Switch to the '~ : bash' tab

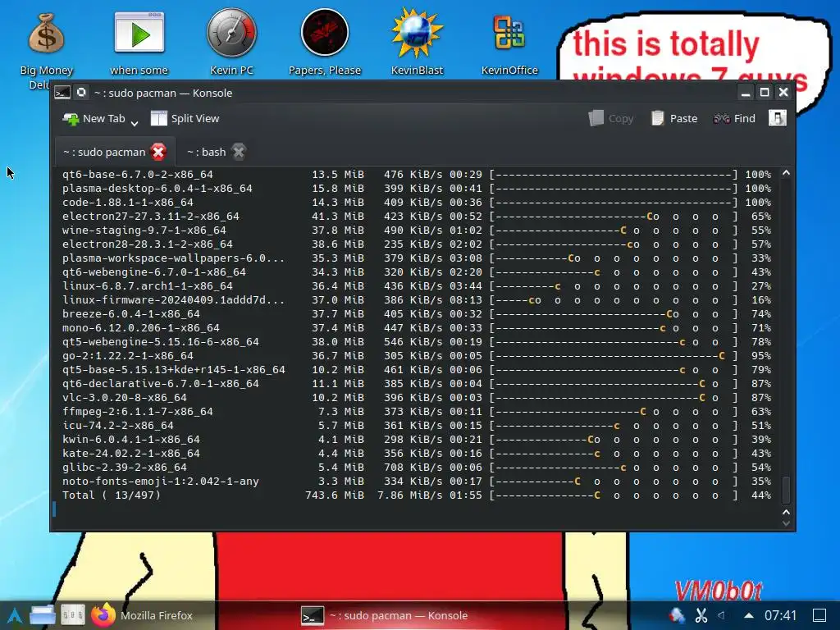tap(206, 152)
